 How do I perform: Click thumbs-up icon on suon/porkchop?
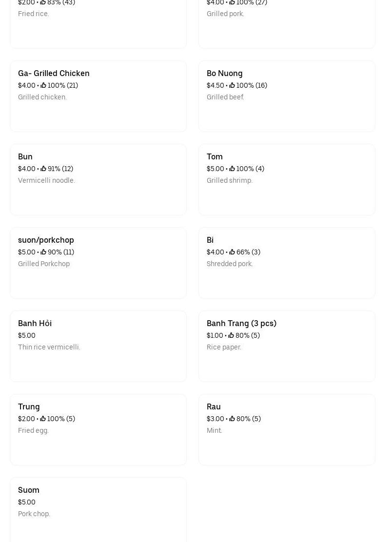(x=43, y=252)
